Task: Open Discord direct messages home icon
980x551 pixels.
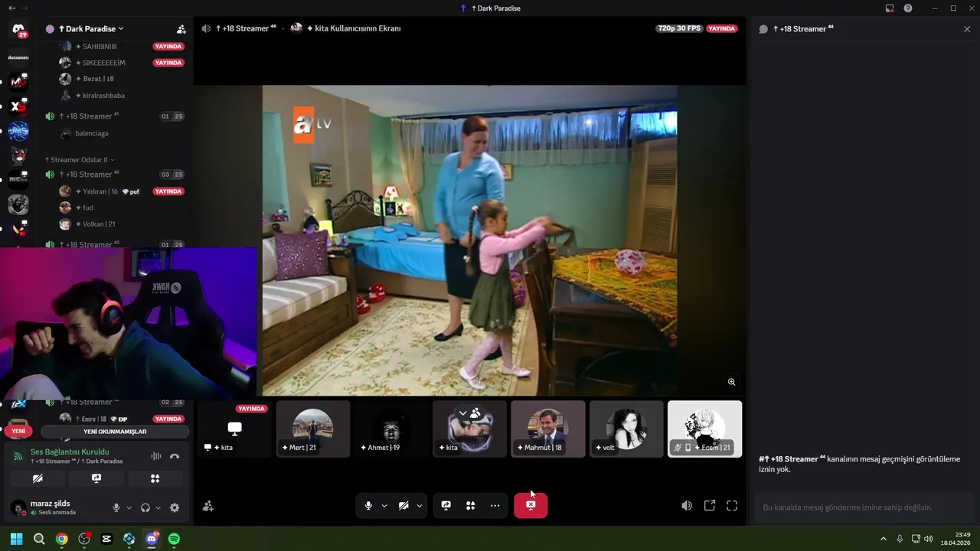Action: point(18,30)
